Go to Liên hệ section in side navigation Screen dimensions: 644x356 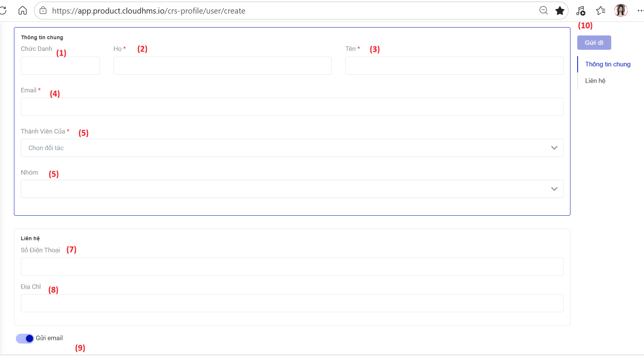coord(595,81)
